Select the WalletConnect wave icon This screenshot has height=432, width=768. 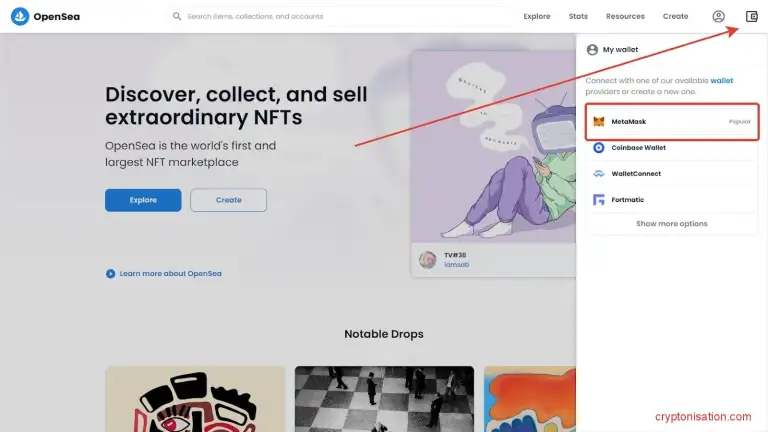click(x=599, y=173)
